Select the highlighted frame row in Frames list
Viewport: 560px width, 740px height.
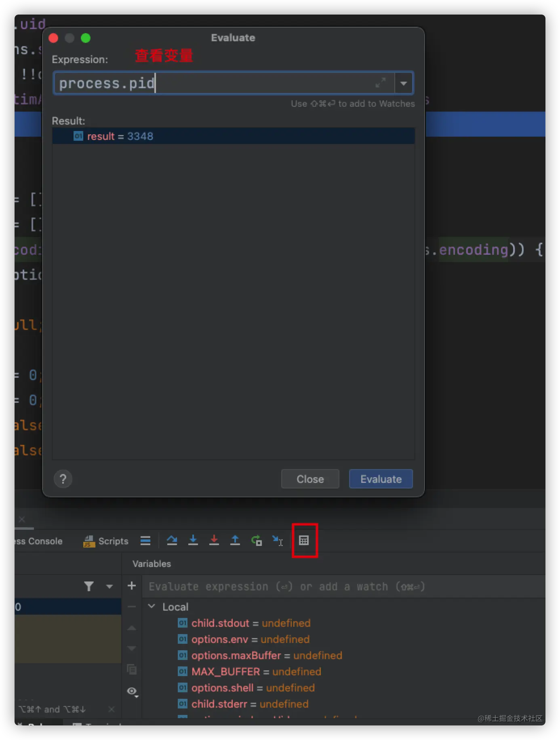(x=68, y=607)
